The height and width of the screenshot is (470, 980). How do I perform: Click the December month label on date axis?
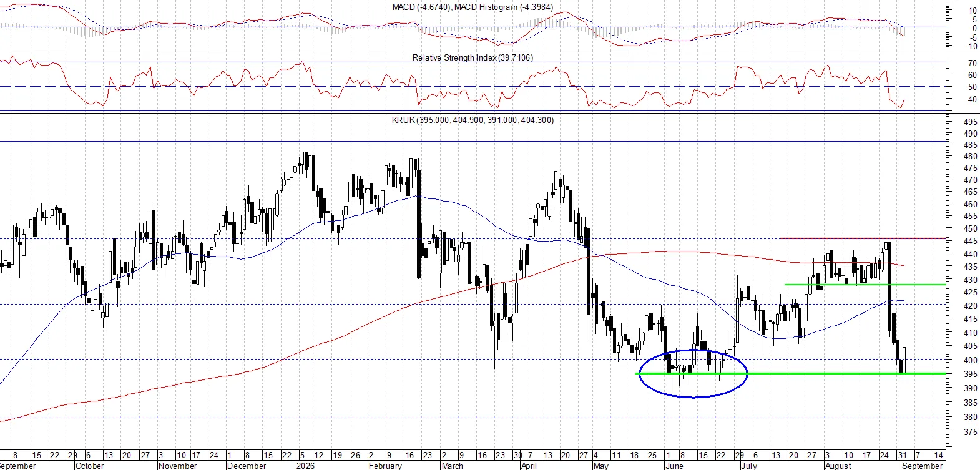tap(247, 466)
